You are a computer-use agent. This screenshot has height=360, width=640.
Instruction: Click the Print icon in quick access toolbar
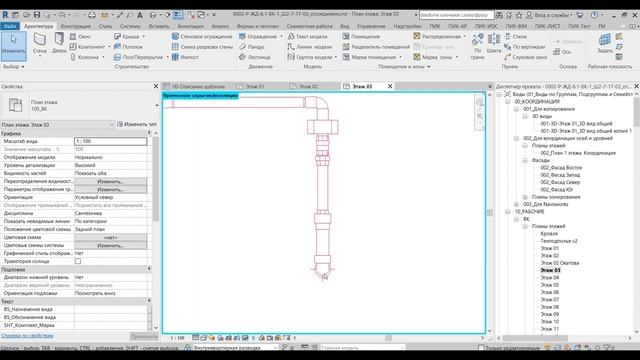point(92,15)
